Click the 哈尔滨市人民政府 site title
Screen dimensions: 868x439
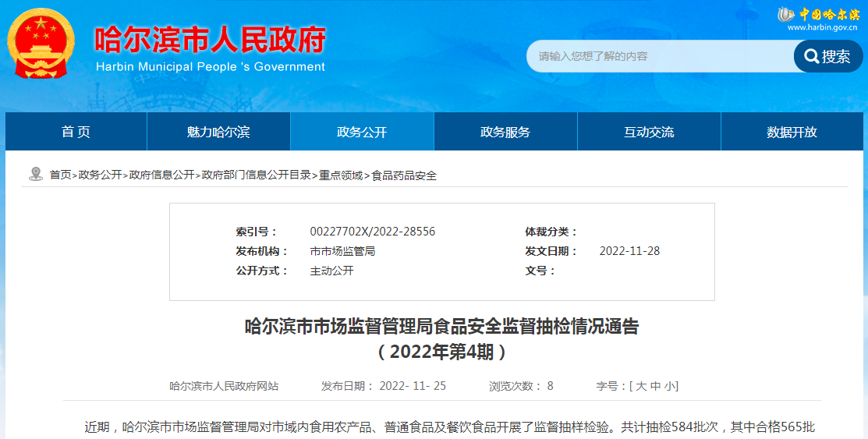point(209,41)
